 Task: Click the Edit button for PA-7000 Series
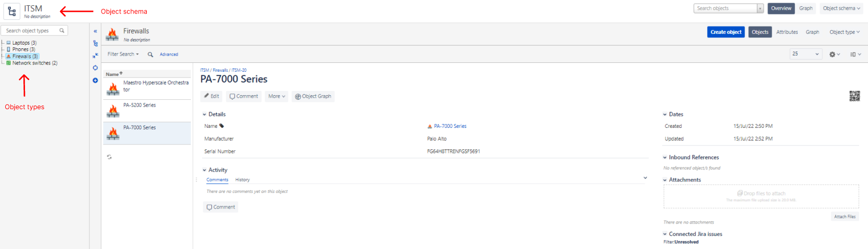[x=211, y=96]
